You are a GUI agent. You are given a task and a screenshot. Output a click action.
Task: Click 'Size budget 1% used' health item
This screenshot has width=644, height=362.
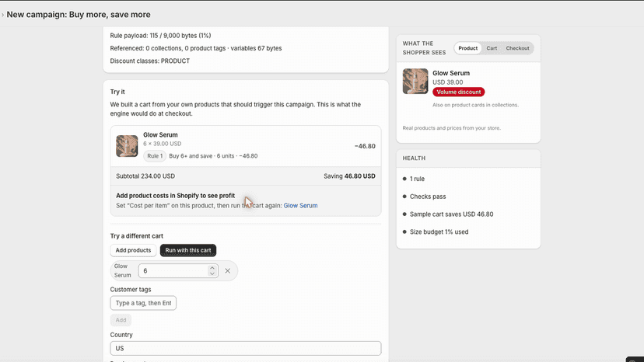[x=439, y=232]
